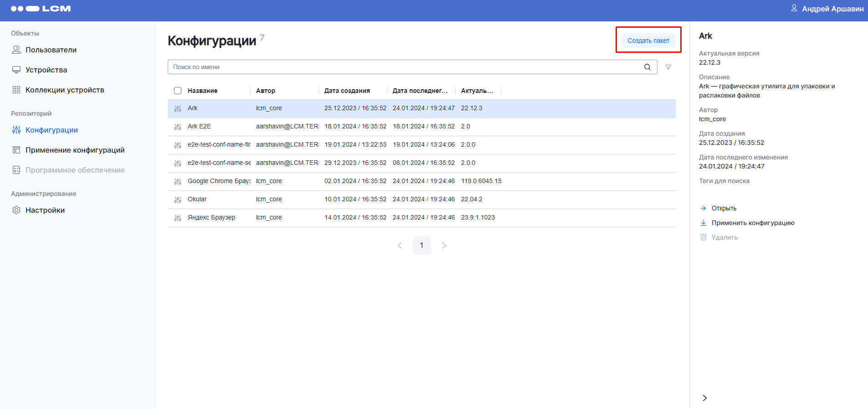The image size is (868, 409).
Task: Sort by Дата создания column header
Action: tap(347, 91)
